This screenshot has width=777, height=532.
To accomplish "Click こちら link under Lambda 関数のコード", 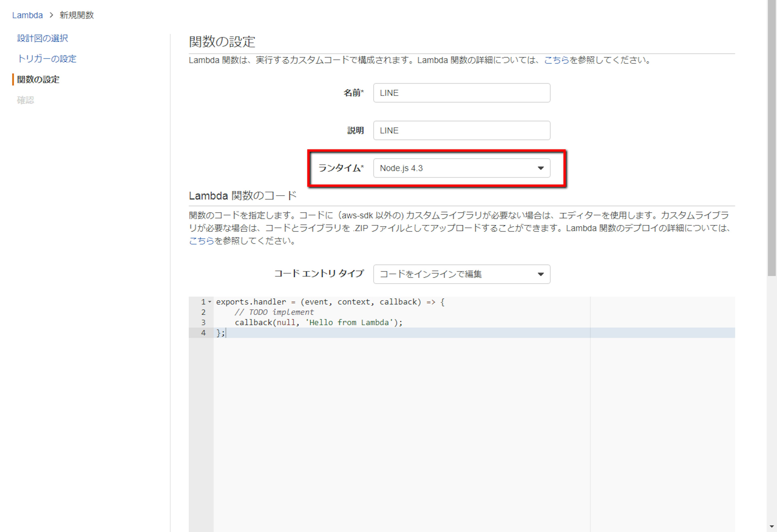I will pos(201,241).
